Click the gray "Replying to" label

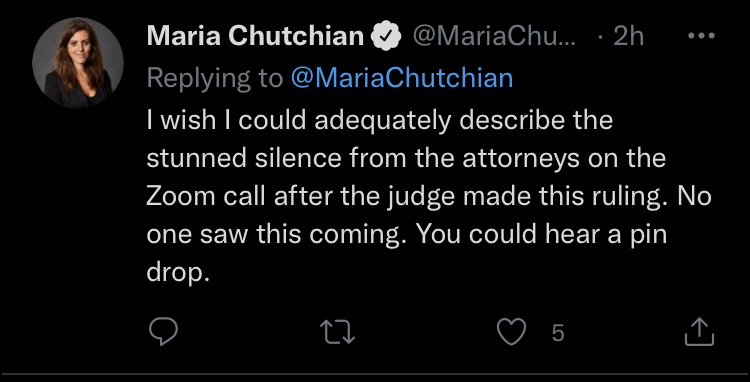[x=215, y=78]
